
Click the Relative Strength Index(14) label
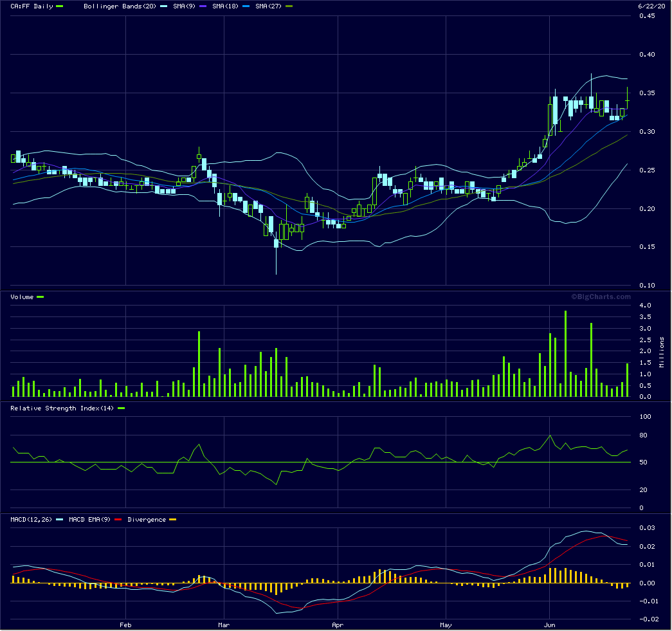tap(62, 408)
